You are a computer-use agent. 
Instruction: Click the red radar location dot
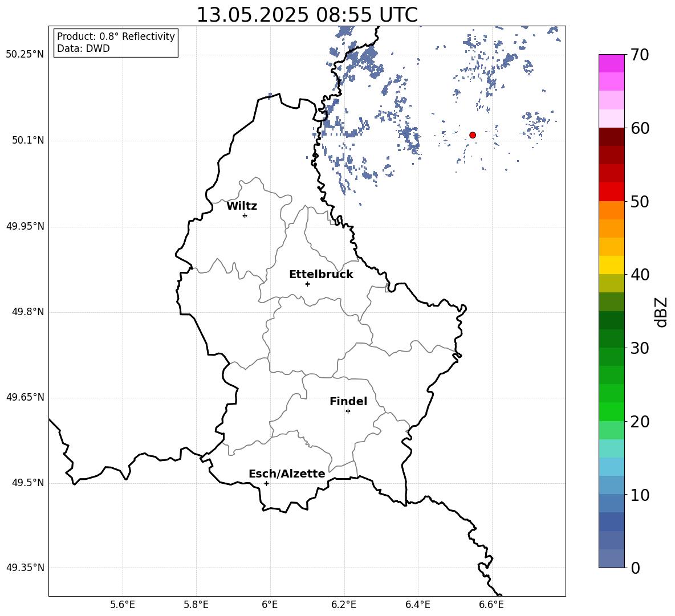click(473, 135)
